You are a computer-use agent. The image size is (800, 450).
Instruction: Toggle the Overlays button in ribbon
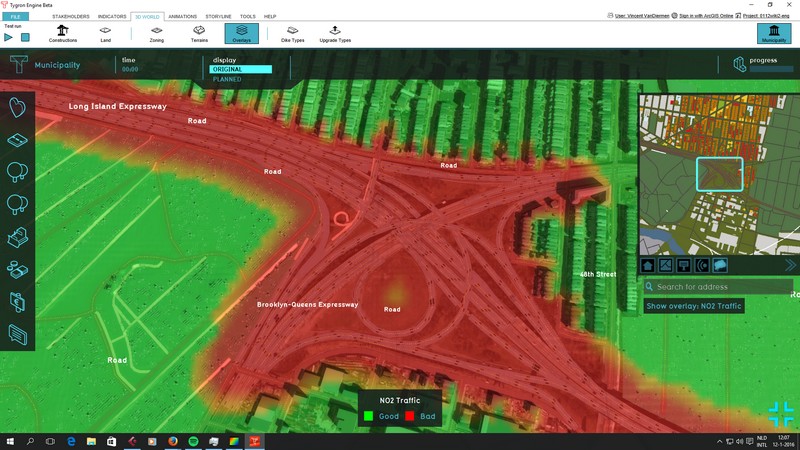click(241, 33)
